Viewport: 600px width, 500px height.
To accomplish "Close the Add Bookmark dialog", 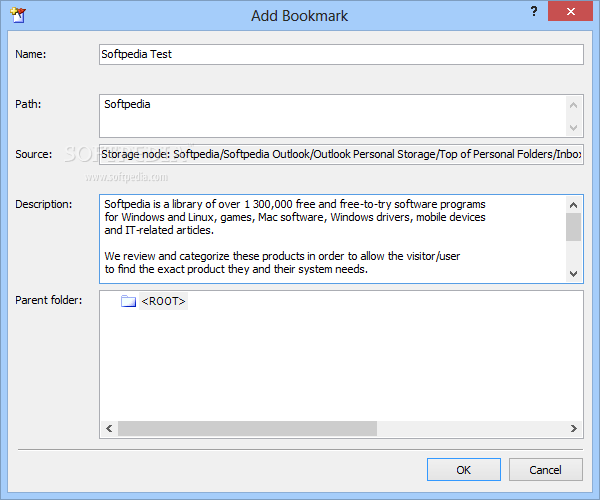I will [570, 11].
